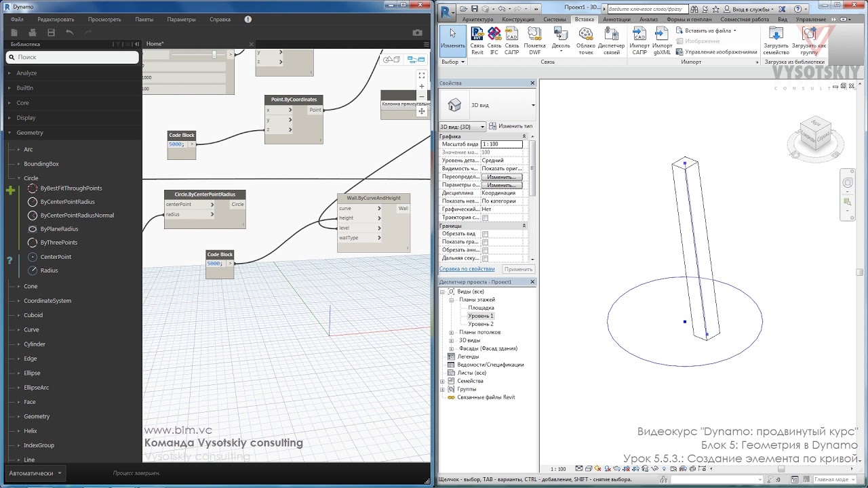Open the Справка по свойствам link
Viewport: 868px width, 488px height.
pos(467,269)
